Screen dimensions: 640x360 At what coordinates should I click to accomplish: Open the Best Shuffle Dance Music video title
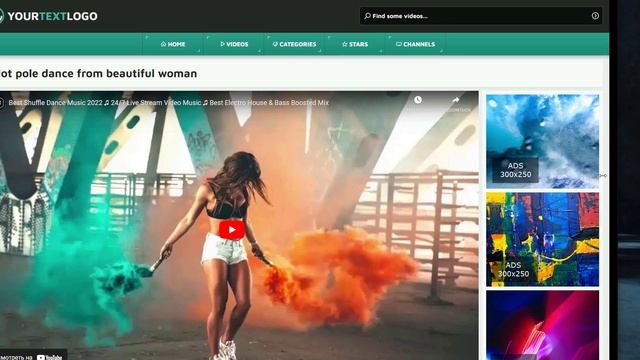coord(168,103)
